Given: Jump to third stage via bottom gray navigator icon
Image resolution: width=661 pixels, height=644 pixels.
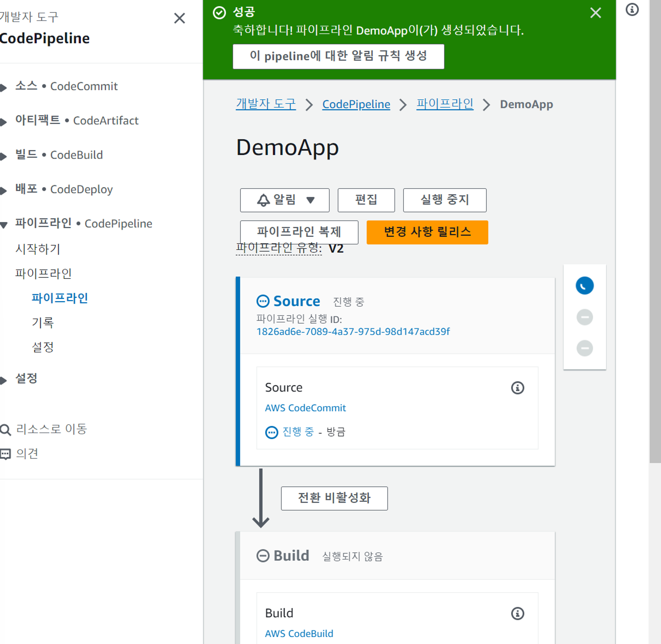Looking at the screenshot, I should [x=584, y=348].
